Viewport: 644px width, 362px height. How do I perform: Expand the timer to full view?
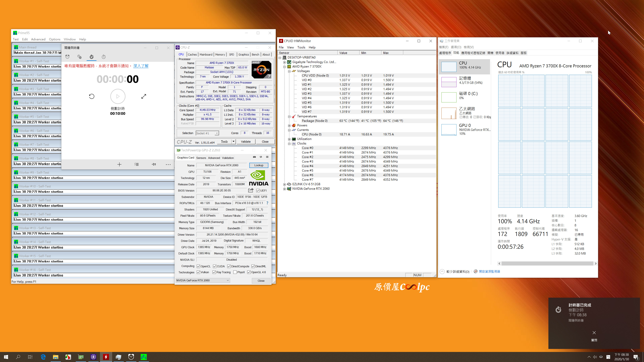[144, 96]
